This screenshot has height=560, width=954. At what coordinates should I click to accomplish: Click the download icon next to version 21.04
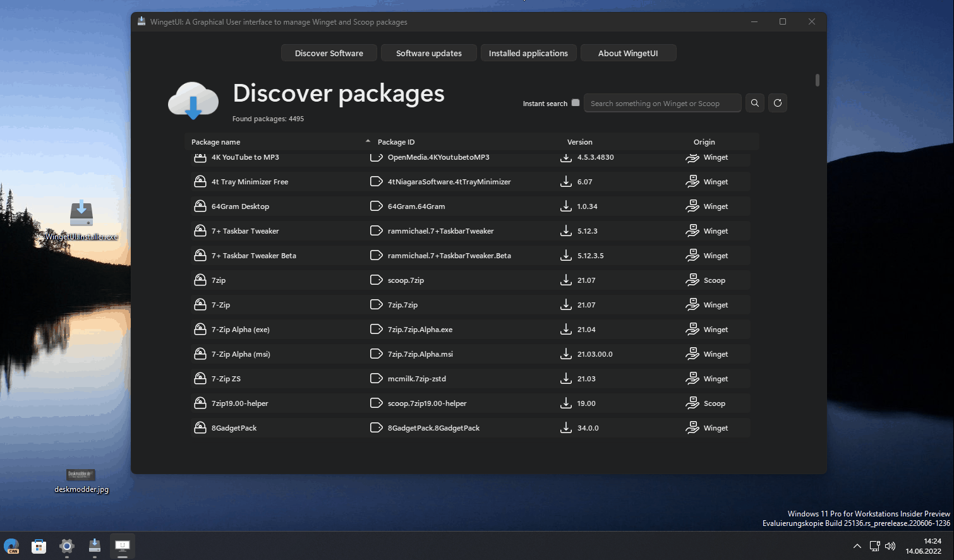coord(566,330)
